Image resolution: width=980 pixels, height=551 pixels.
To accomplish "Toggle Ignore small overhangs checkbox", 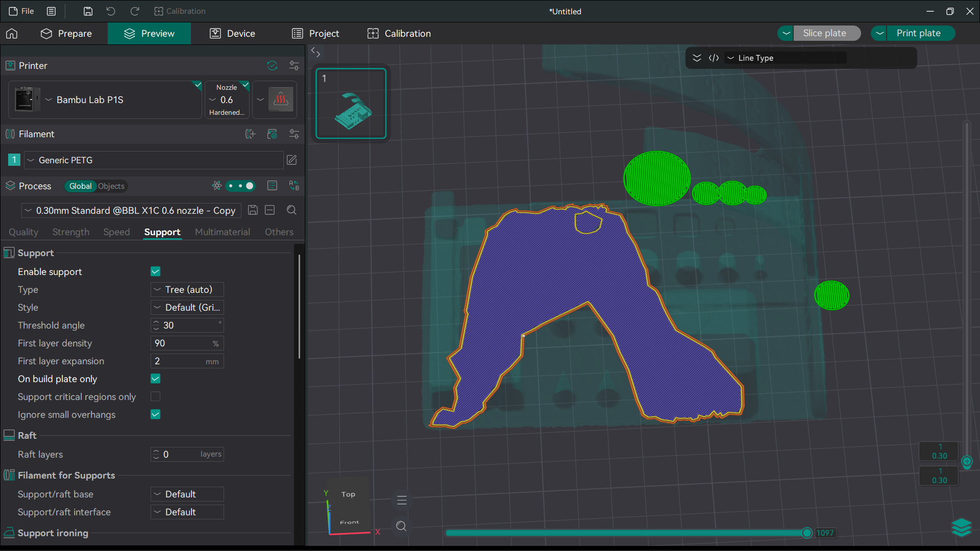I will [x=156, y=414].
